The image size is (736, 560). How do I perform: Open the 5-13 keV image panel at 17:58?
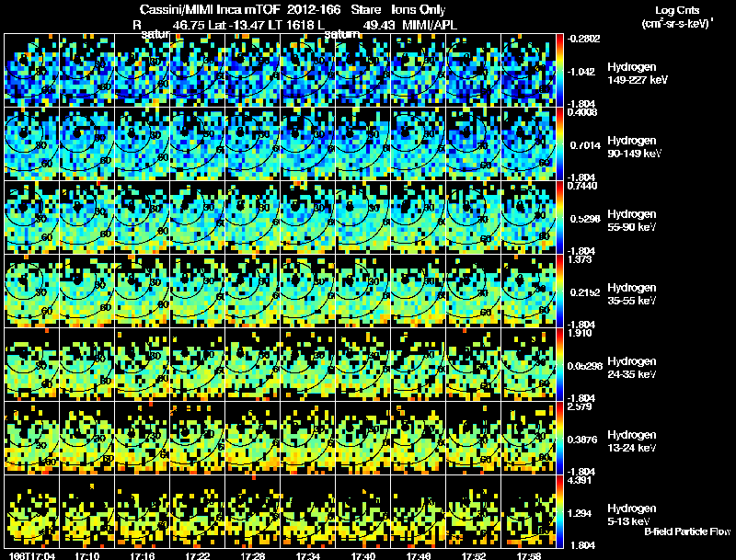tap(528, 511)
